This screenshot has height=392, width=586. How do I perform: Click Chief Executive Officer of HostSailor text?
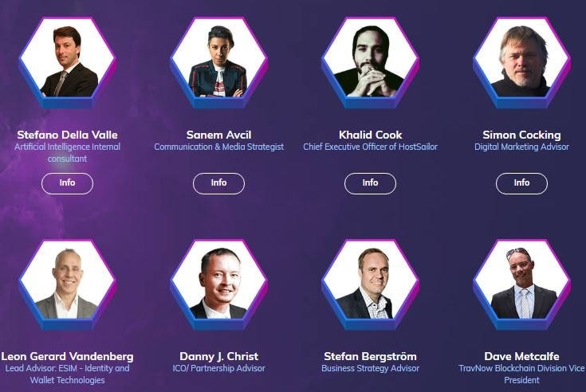tap(370, 147)
